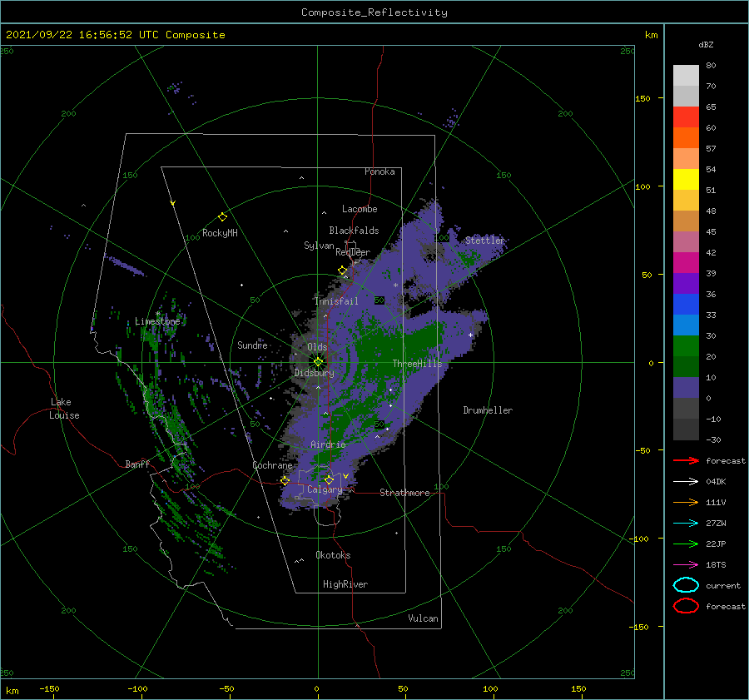Click the white 04DK arrow icon
Image resolution: width=749 pixels, height=700 pixels.
point(686,481)
